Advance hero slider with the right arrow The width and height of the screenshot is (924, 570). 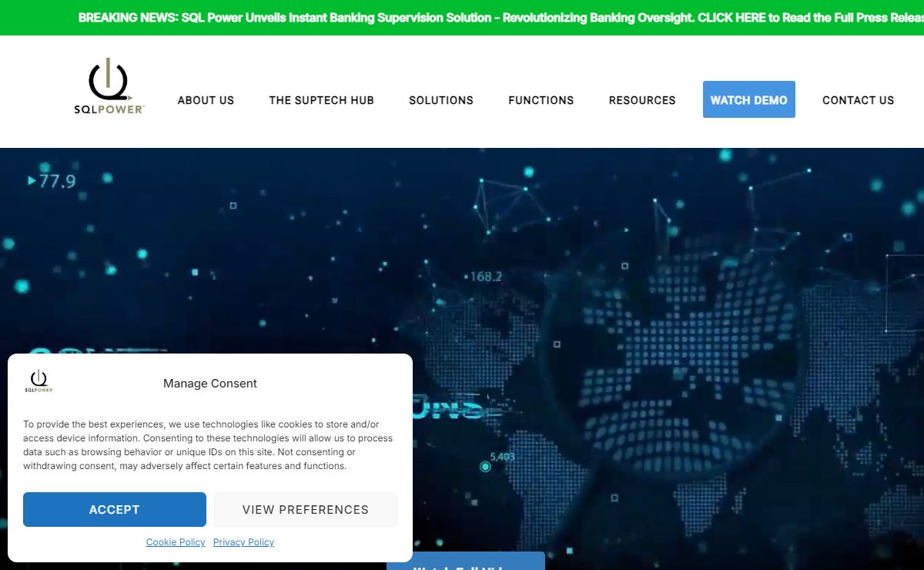point(899,417)
